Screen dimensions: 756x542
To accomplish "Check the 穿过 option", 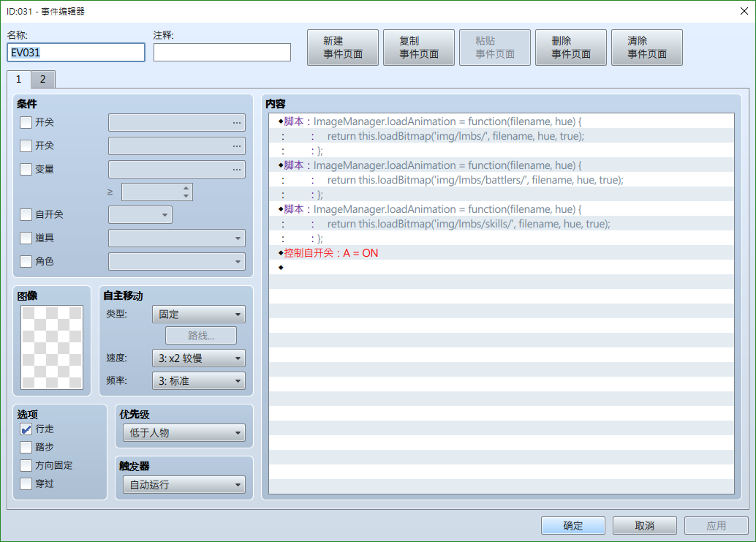I will tap(26, 483).
